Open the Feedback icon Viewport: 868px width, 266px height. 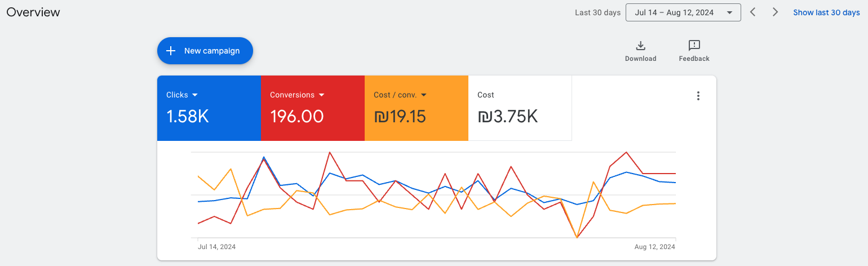(694, 46)
